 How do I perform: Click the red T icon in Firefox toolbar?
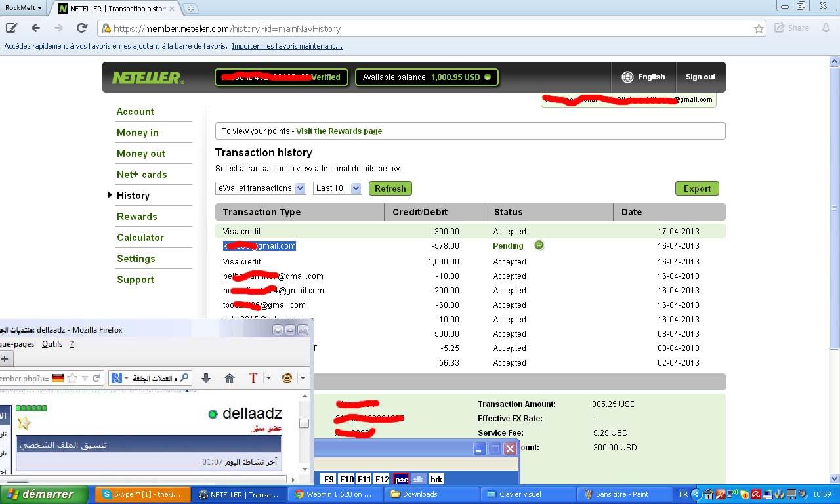pyautogui.click(x=253, y=378)
